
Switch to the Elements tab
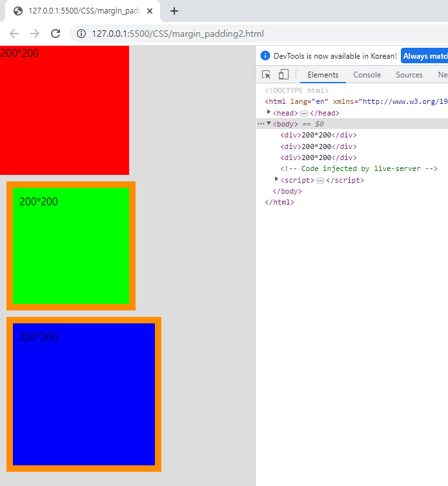[x=323, y=75]
